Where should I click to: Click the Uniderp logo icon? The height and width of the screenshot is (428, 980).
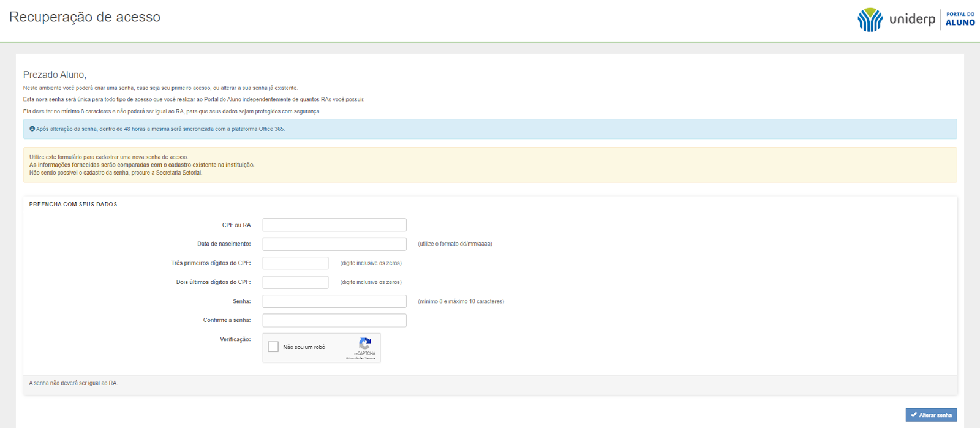(x=870, y=20)
